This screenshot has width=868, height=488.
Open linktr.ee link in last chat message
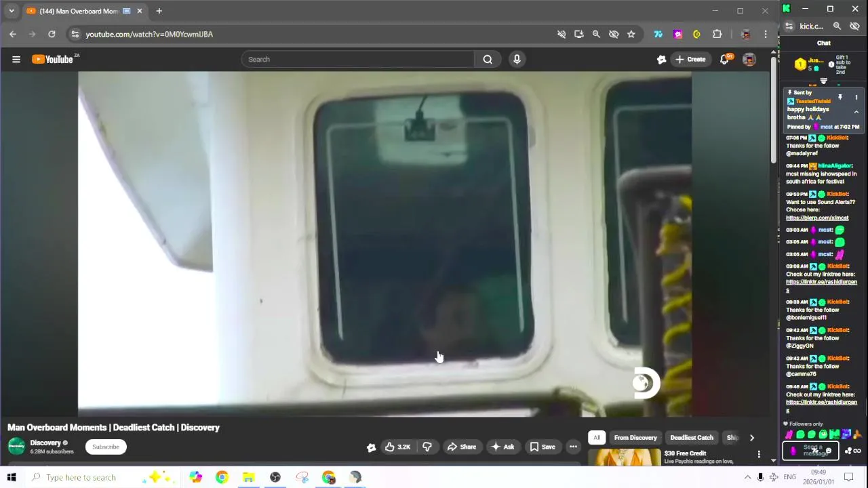coord(821,403)
